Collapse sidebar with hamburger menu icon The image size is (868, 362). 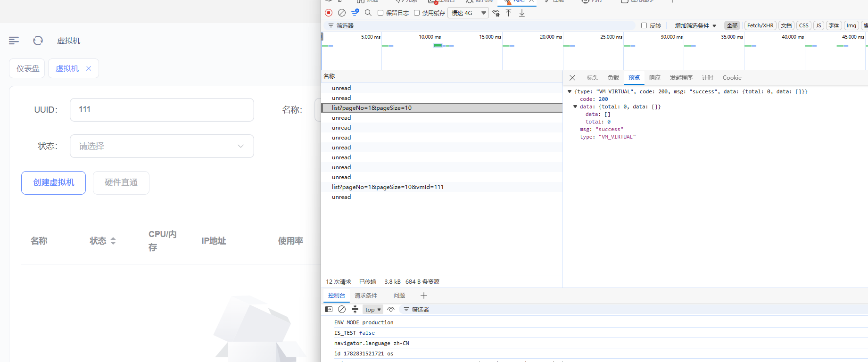14,41
